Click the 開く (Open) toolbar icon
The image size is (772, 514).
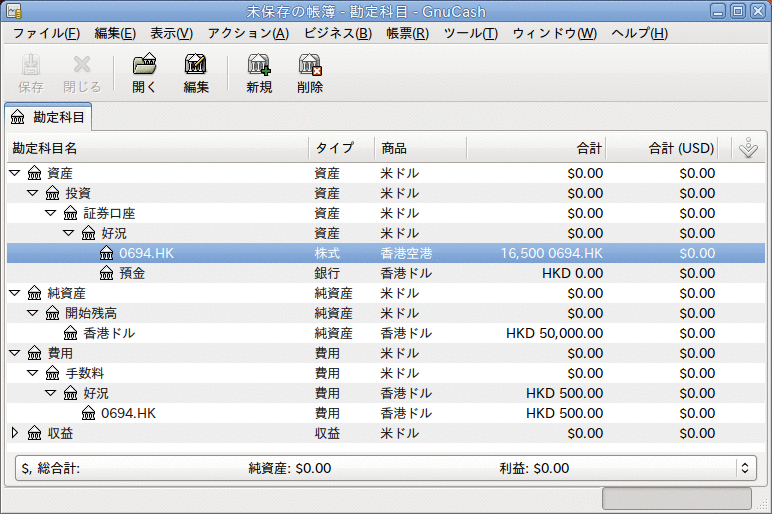click(x=144, y=73)
